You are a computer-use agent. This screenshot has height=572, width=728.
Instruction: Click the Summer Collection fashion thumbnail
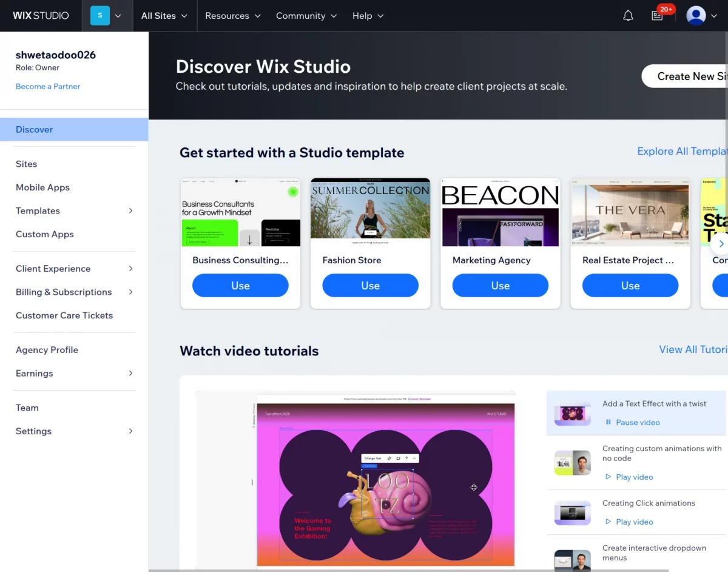(370, 212)
